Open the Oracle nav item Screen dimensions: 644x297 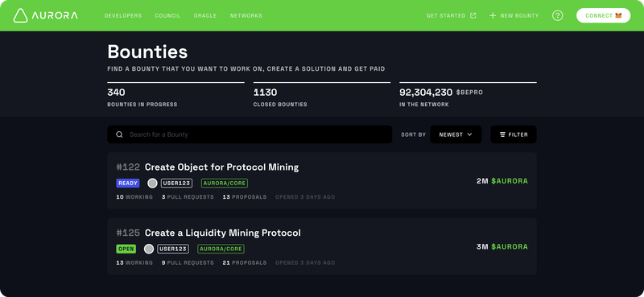coord(205,15)
